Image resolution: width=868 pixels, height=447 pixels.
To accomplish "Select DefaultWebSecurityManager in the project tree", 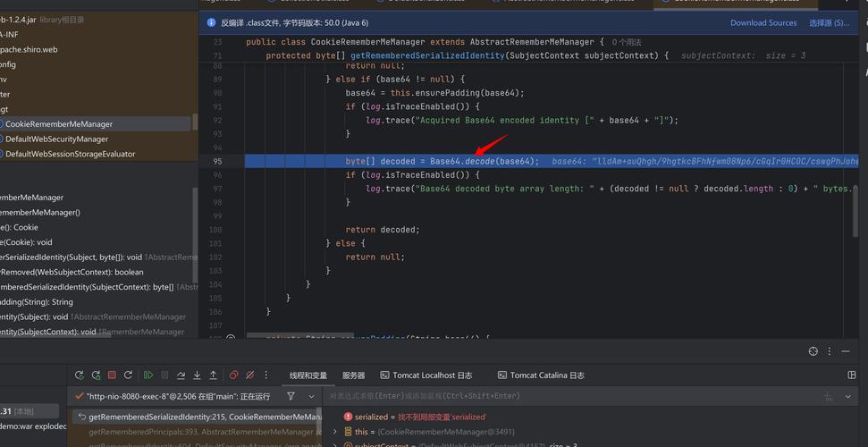I will pos(56,139).
